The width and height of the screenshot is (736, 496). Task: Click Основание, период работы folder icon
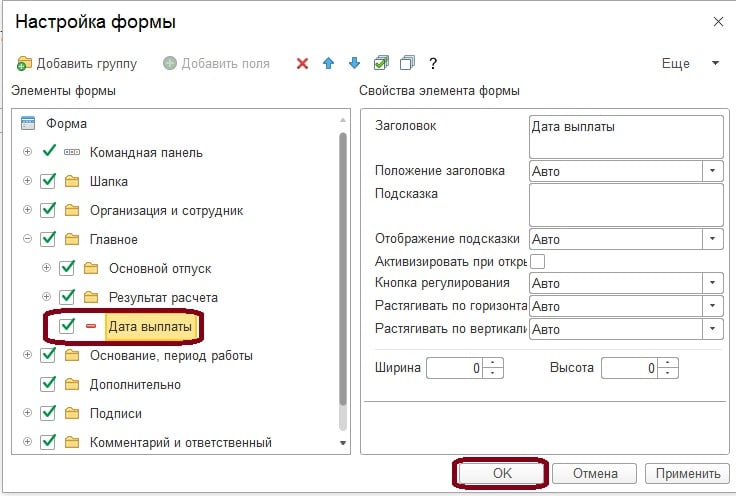72,356
